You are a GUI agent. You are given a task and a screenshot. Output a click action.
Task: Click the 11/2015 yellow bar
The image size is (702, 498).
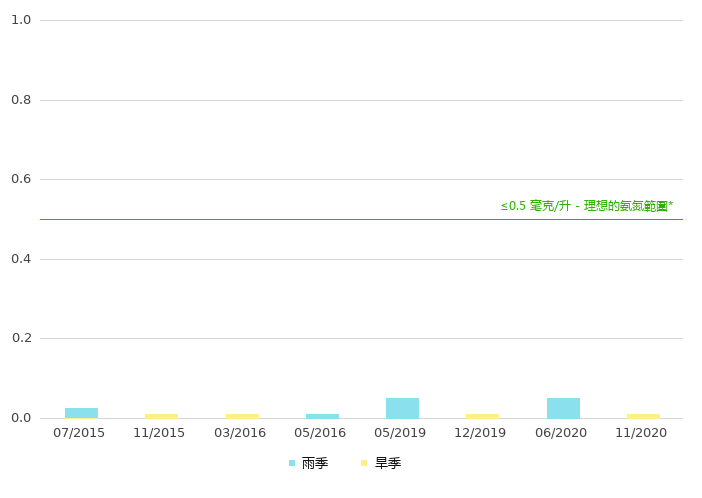click(161, 415)
